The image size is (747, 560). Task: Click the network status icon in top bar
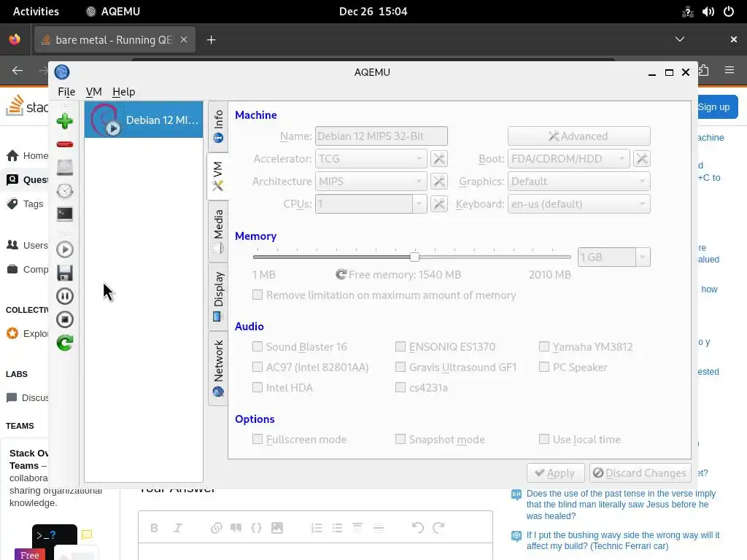coord(687,12)
